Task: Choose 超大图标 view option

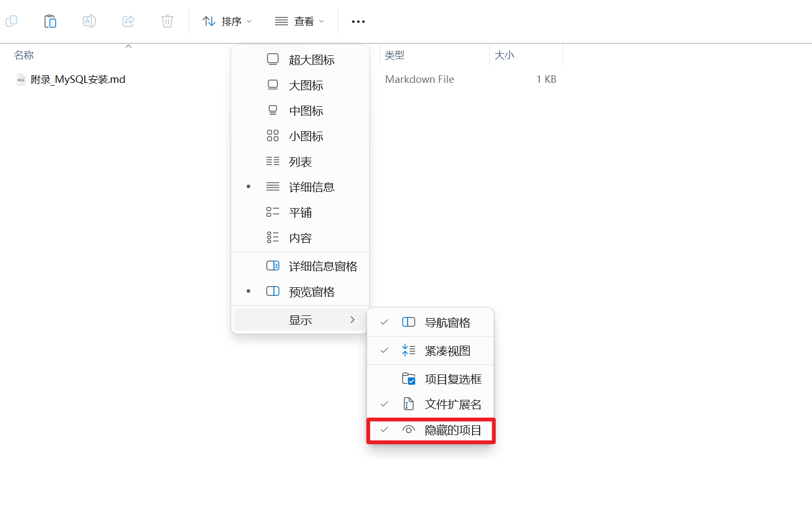Action: (x=300, y=60)
